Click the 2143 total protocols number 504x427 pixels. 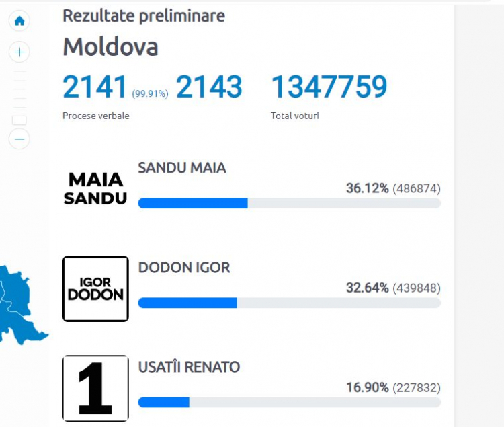tap(209, 87)
